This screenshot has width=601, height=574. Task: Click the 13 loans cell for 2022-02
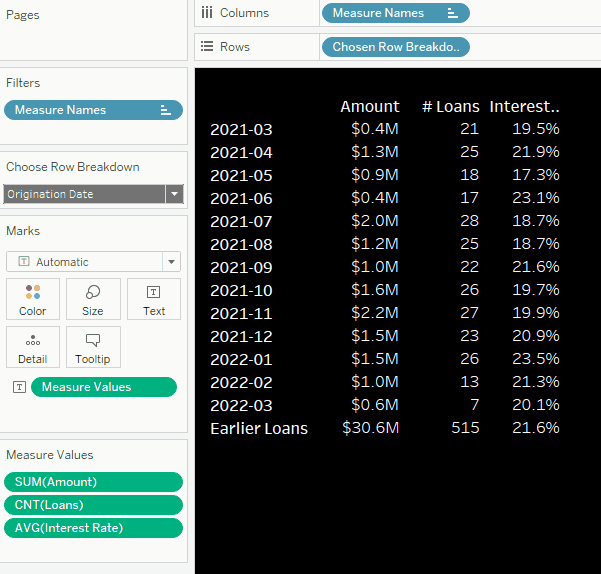(x=469, y=382)
